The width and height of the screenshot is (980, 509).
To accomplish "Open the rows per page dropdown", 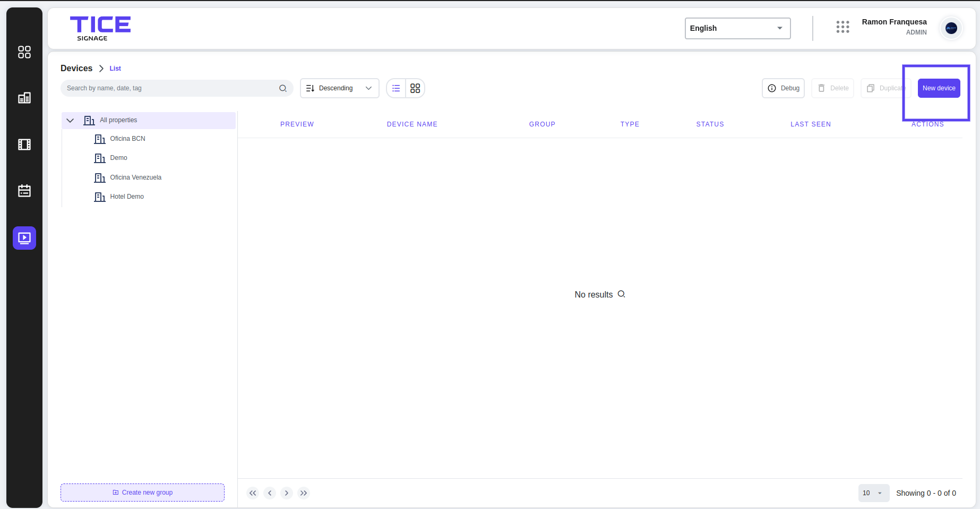I will point(873,493).
